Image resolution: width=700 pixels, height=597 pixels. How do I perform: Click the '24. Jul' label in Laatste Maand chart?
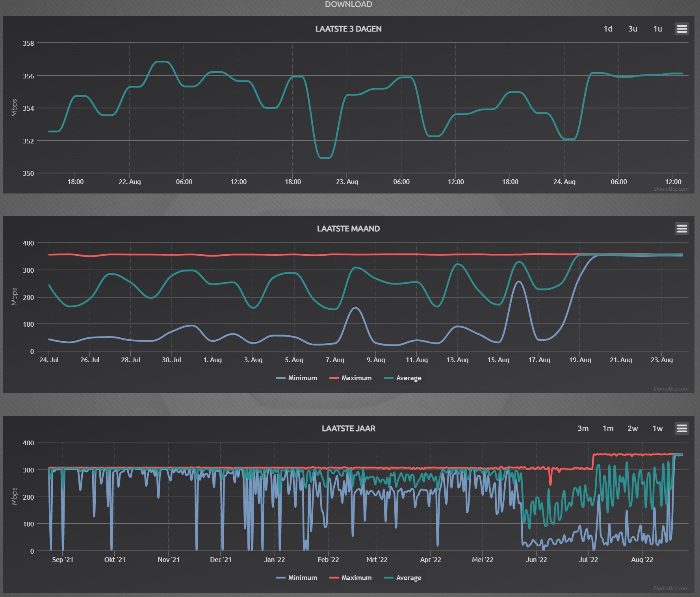tap(49, 360)
